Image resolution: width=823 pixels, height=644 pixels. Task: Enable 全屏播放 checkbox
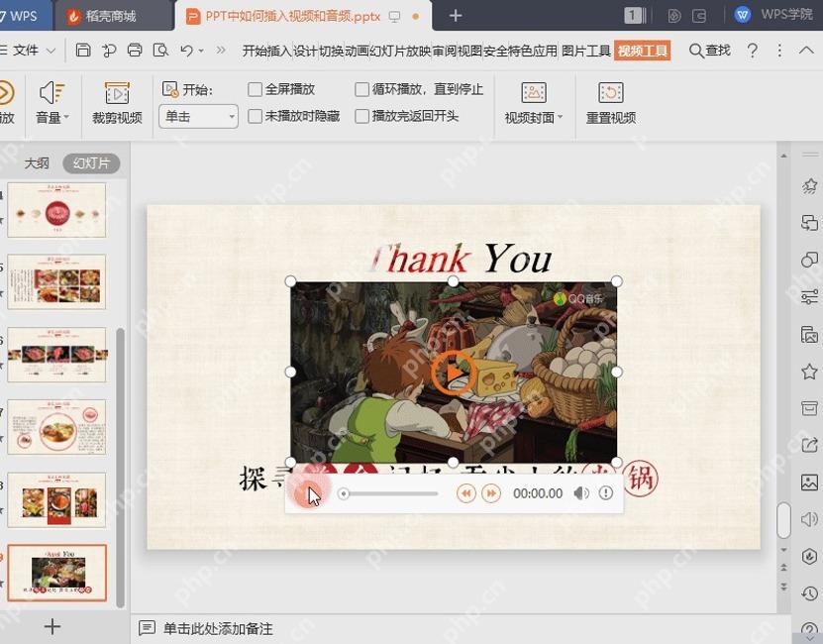click(256, 89)
